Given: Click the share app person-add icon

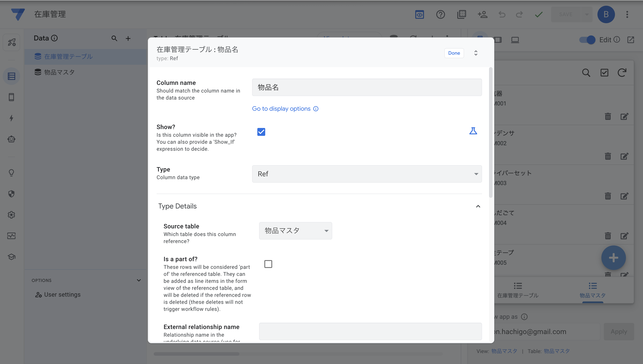Looking at the screenshot, I should coord(482,14).
